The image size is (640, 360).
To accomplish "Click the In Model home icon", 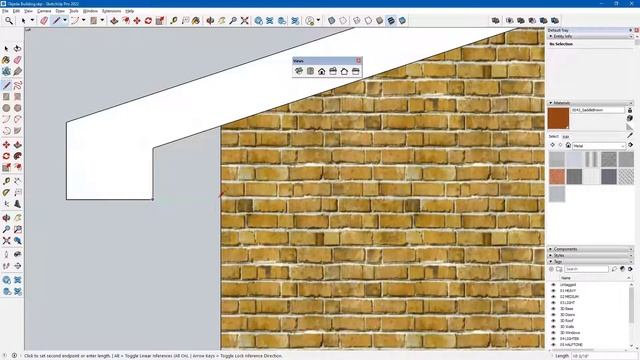I will (568, 145).
